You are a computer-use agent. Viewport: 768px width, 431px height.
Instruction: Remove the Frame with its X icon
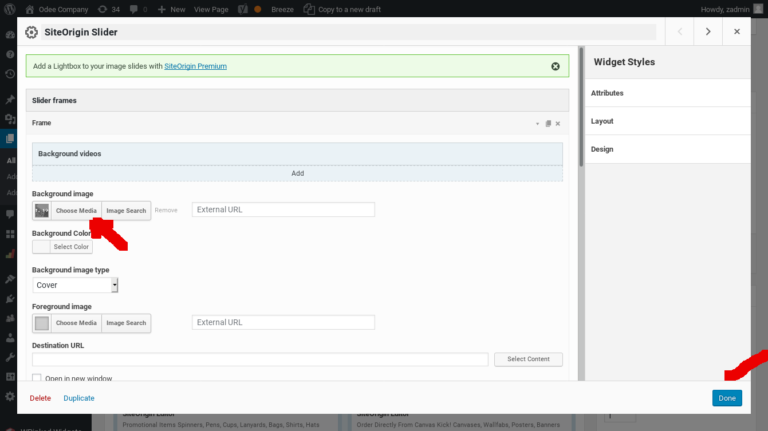tap(558, 124)
